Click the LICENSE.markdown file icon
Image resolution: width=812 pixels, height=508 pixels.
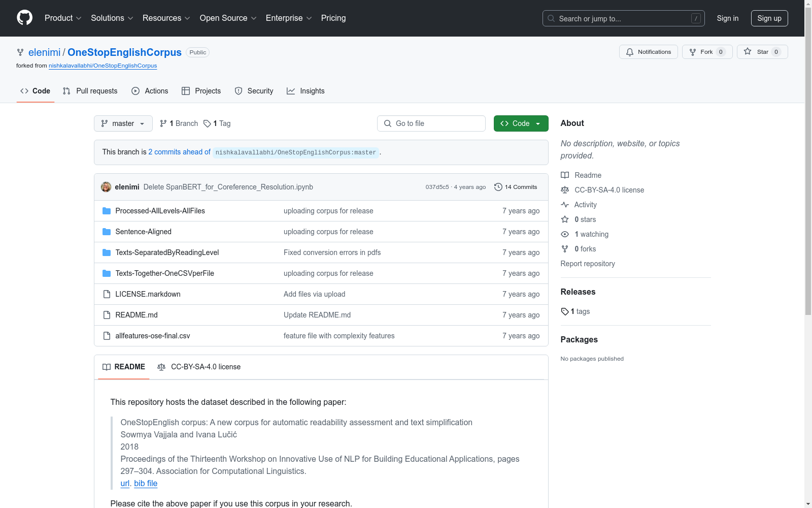(107, 294)
